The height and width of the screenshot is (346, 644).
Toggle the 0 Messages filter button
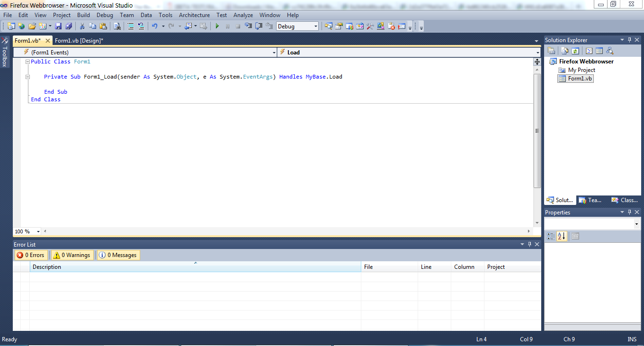tap(118, 255)
